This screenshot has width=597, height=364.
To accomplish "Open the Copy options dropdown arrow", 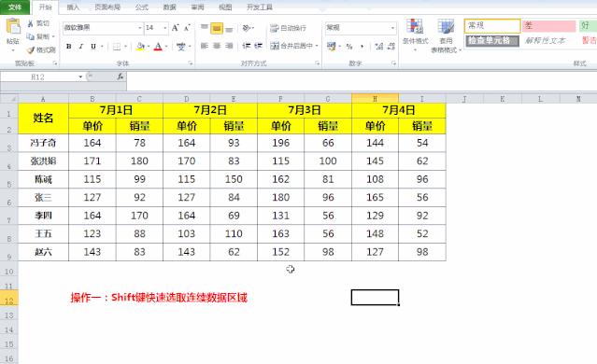I will point(53,36).
